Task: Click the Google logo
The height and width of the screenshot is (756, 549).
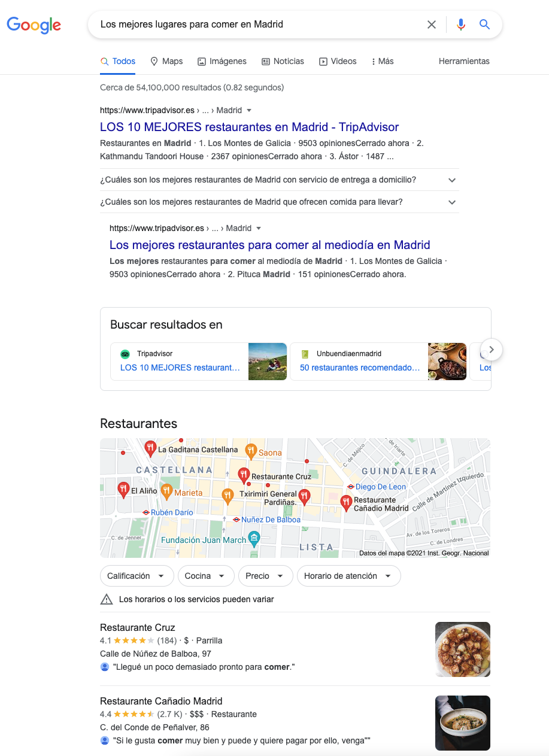Action: point(34,25)
